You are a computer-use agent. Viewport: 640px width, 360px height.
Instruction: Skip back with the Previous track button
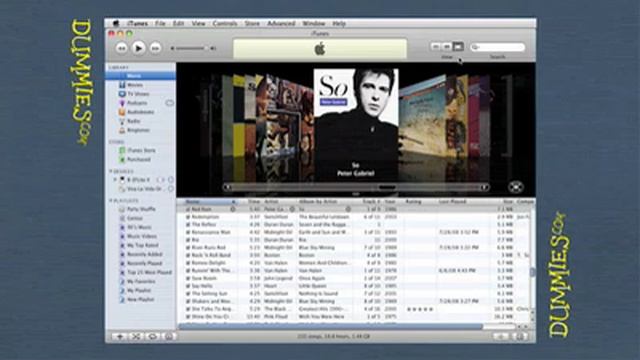[121, 49]
